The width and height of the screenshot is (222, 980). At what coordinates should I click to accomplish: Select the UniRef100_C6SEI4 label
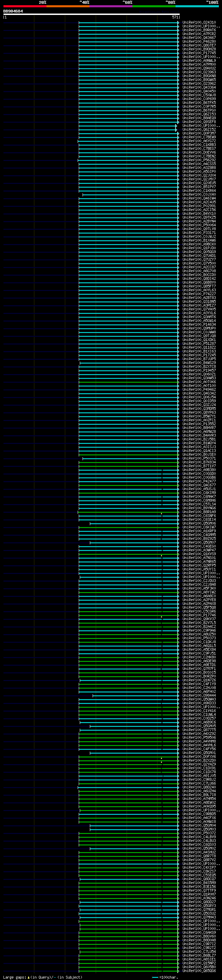point(199,519)
